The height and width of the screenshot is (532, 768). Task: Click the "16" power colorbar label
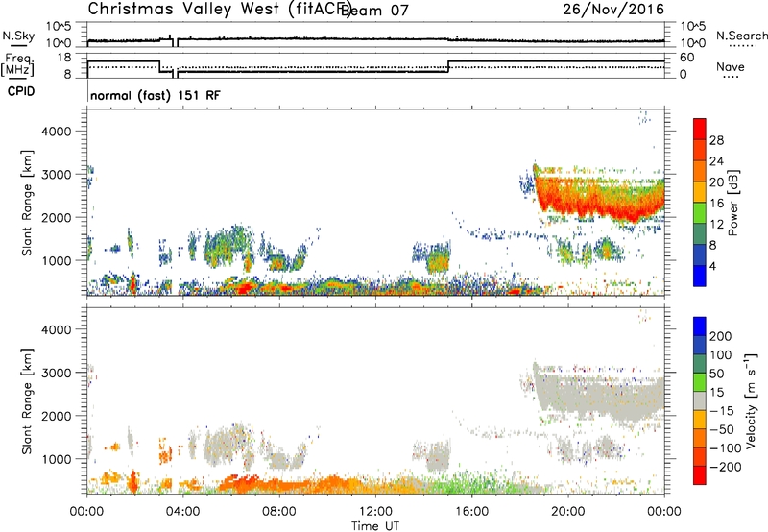(x=716, y=204)
